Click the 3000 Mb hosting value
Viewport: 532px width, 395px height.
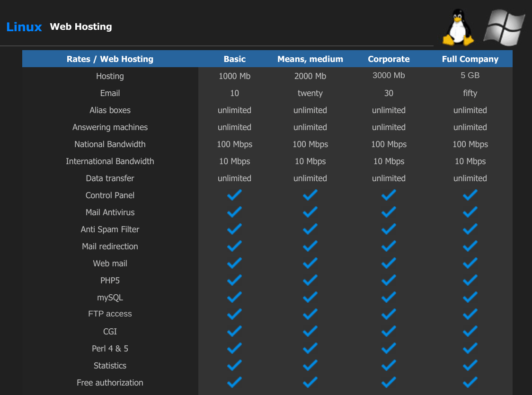[389, 75]
